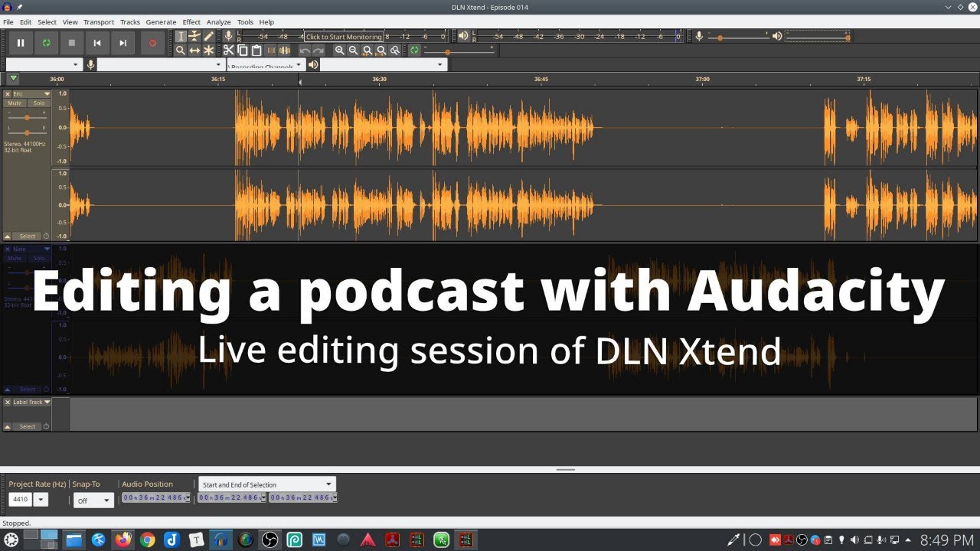980x551 pixels.
Task: Click the Play-at-Speed green icon
Action: [414, 51]
